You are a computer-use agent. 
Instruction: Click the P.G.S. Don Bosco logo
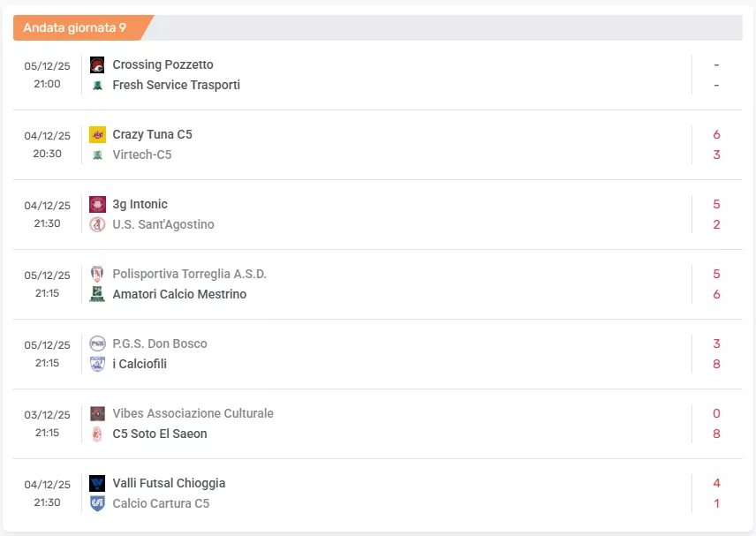[97, 343]
